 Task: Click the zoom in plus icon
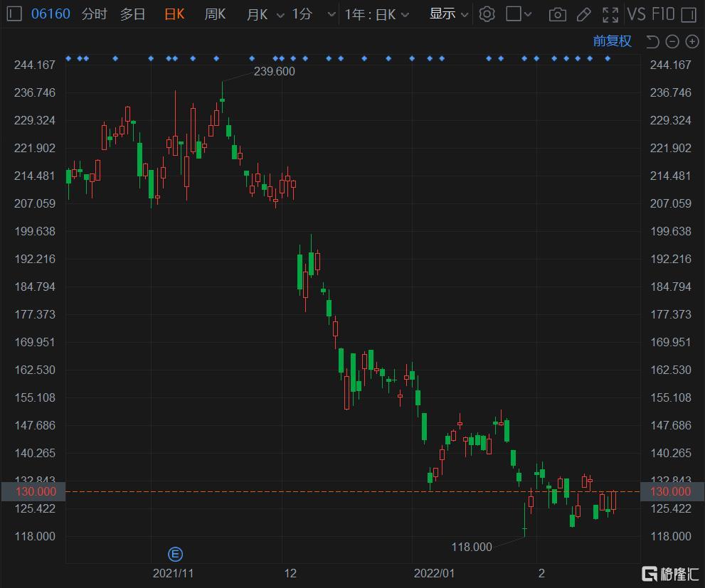point(691,42)
